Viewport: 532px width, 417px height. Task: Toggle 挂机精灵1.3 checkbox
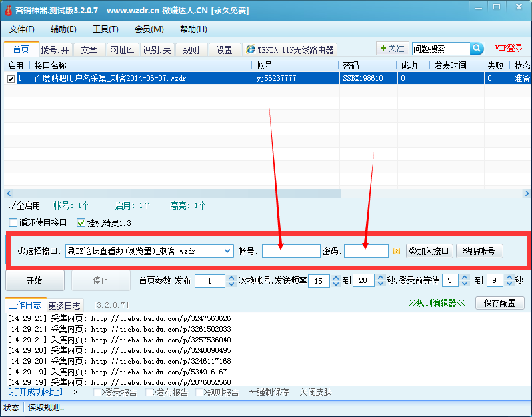click(x=81, y=223)
